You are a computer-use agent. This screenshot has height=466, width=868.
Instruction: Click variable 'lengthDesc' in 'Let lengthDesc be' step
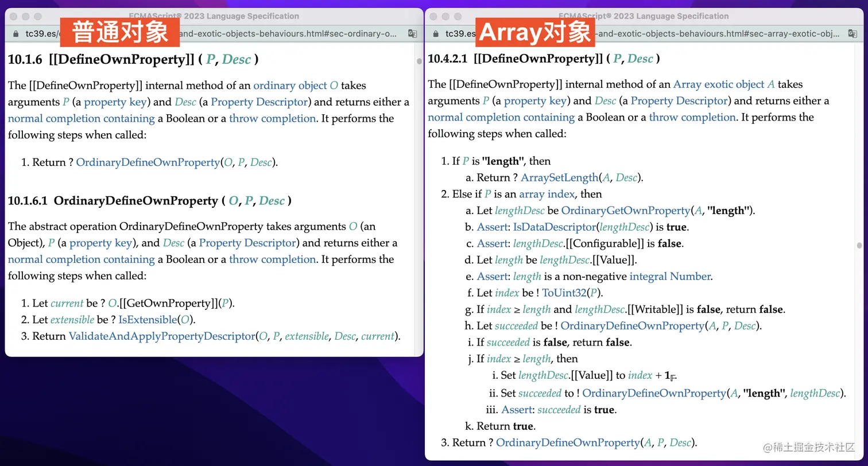tap(520, 211)
